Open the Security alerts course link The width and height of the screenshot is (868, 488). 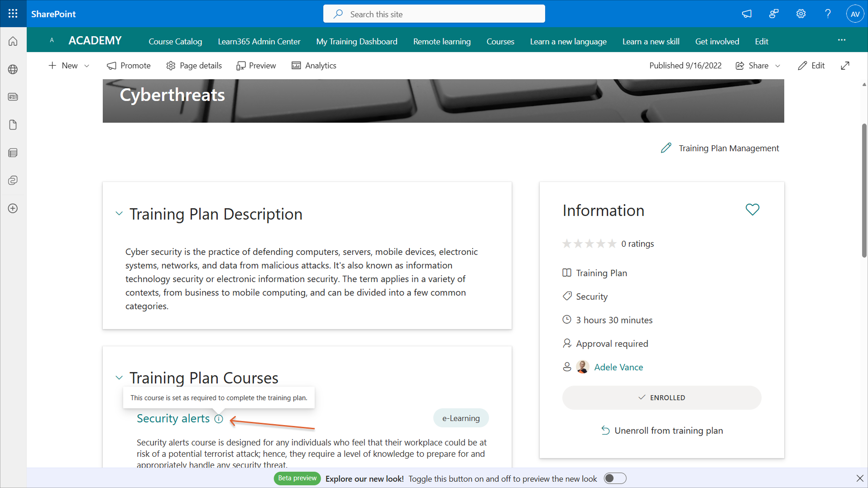(x=173, y=418)
